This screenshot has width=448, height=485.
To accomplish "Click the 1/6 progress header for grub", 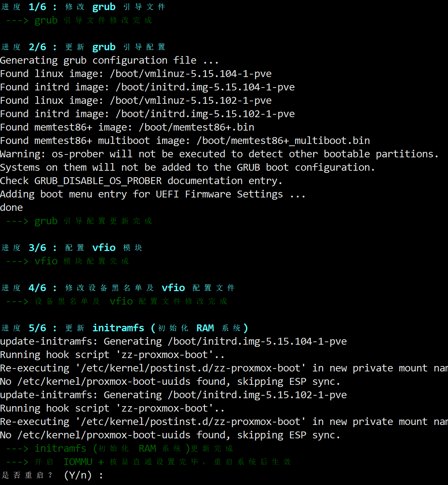I will 83,7.
